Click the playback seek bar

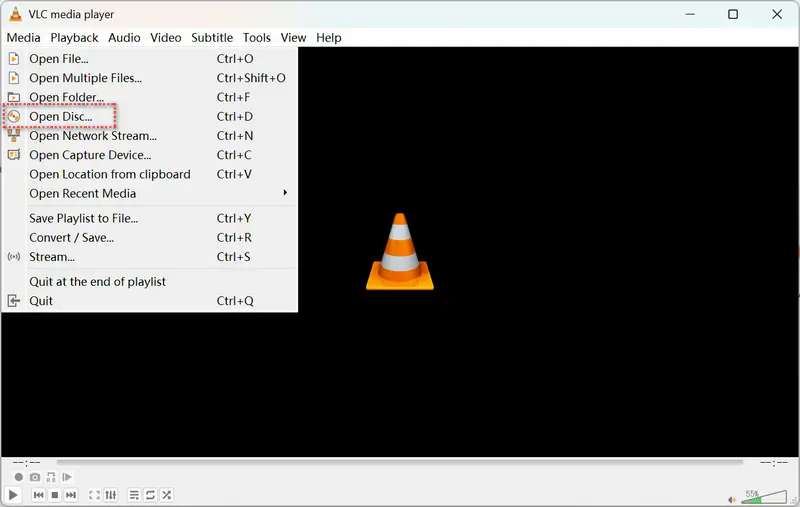[x=399, y=463]
